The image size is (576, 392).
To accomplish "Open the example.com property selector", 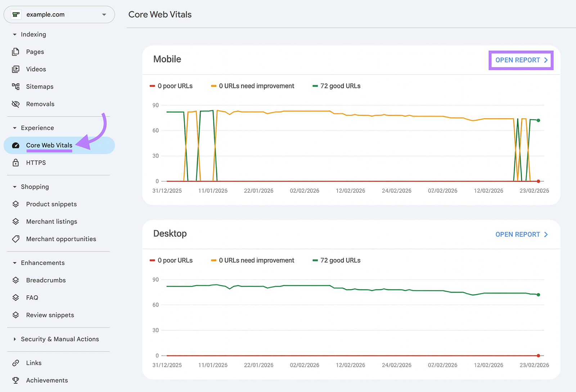I will point(59,14).
